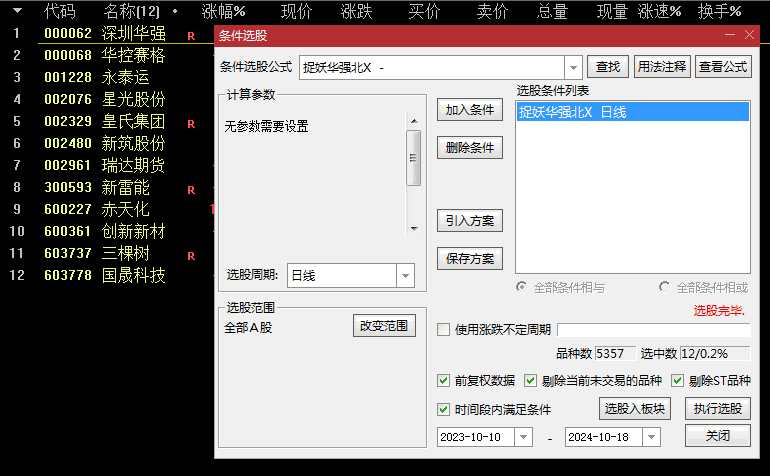Click scroll-up arrow in 计算参数 panel
The height and width of the screenshot is (476, 770).
click(x=414, y=121)
